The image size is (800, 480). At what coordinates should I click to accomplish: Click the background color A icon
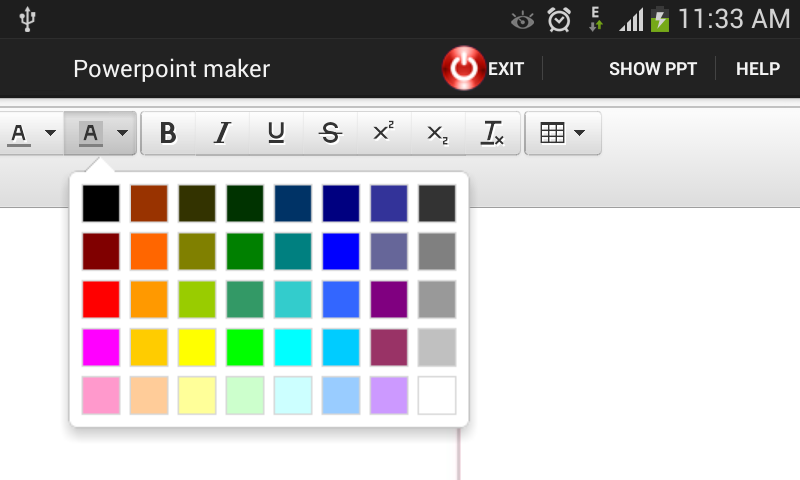[x=91, y=134]
